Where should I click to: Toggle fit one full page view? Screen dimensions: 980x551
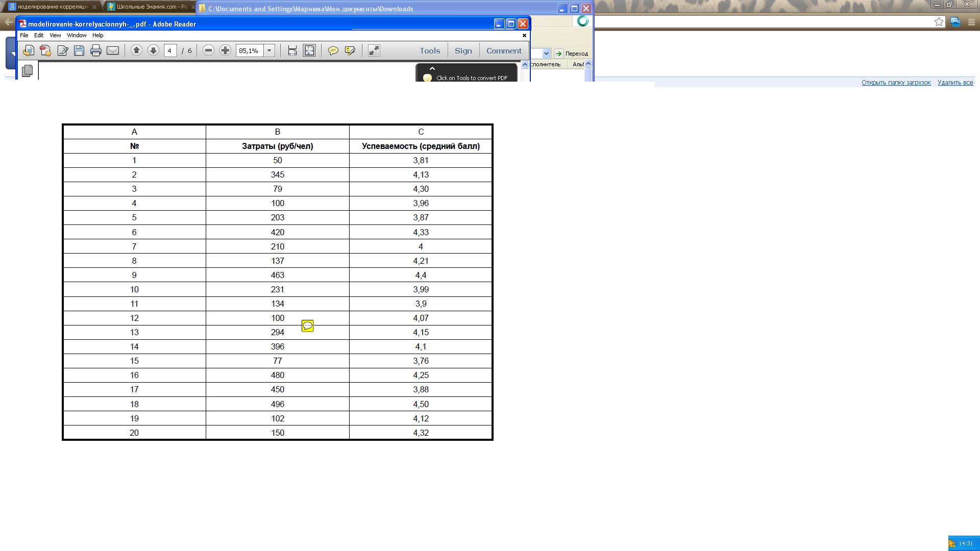(x=309, y=51)
